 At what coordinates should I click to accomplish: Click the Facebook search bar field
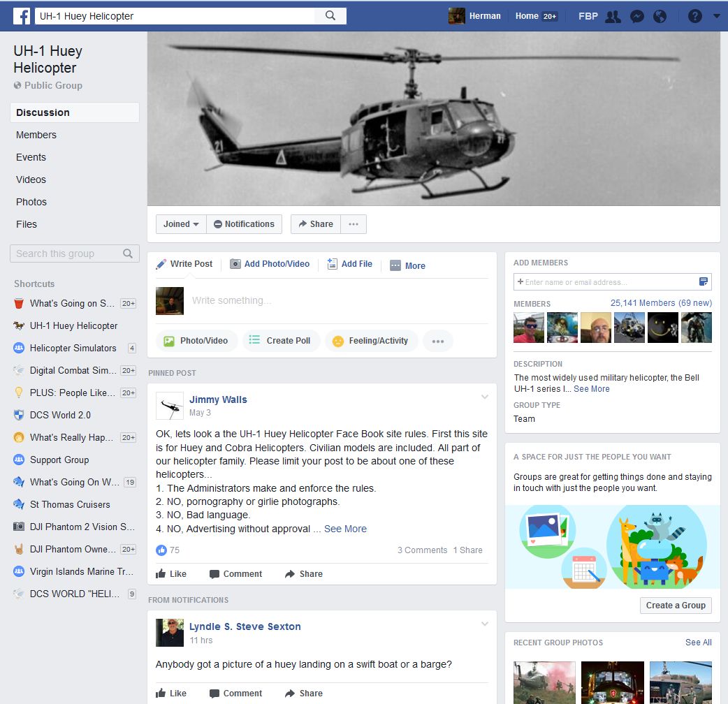pos(175,16)
